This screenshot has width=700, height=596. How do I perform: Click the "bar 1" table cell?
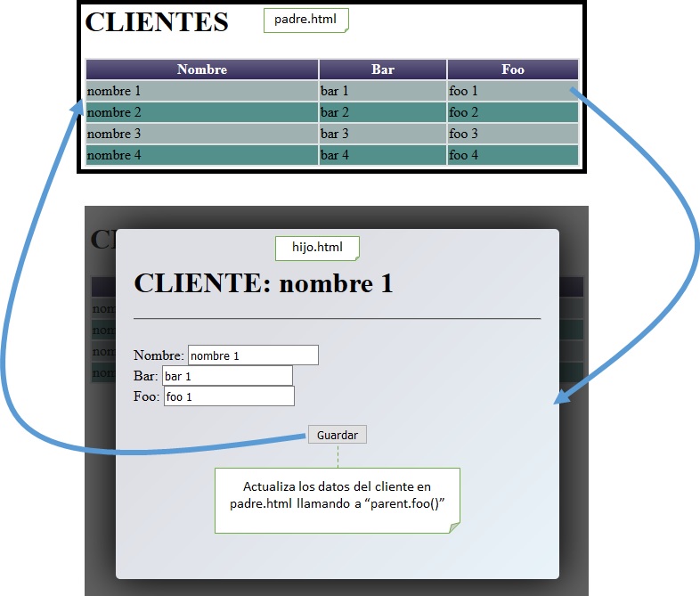383,91
